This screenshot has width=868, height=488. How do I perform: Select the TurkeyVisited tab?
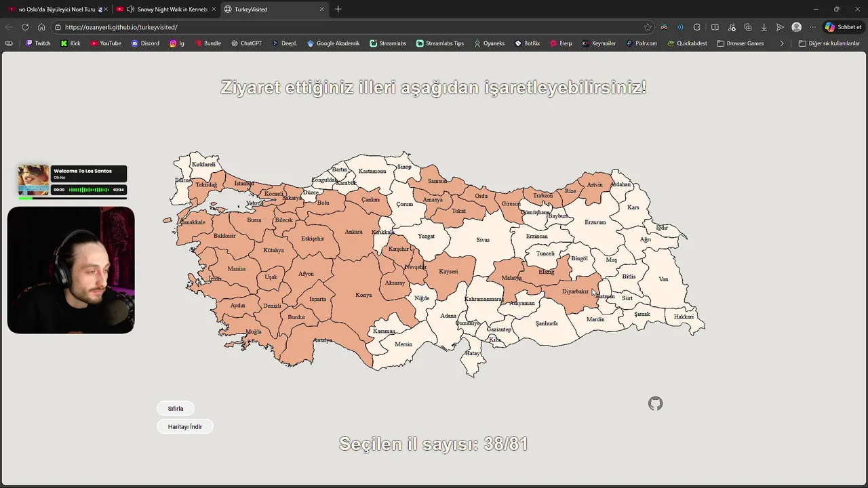point(274,9)
